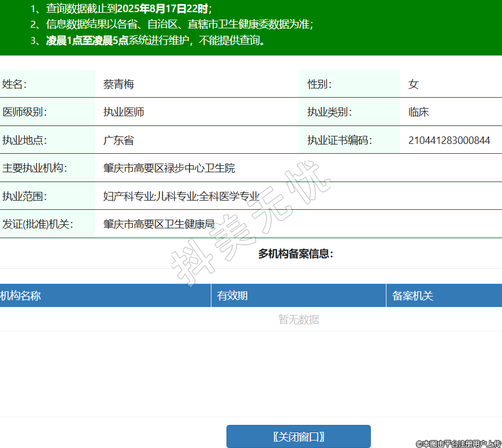This screenshot has height=448, width=502.
Task: Click the 主要执业机构 value 肇庆市高要区禄步中心卫生院
Action: pyautogui.click(x=169, y=168)
